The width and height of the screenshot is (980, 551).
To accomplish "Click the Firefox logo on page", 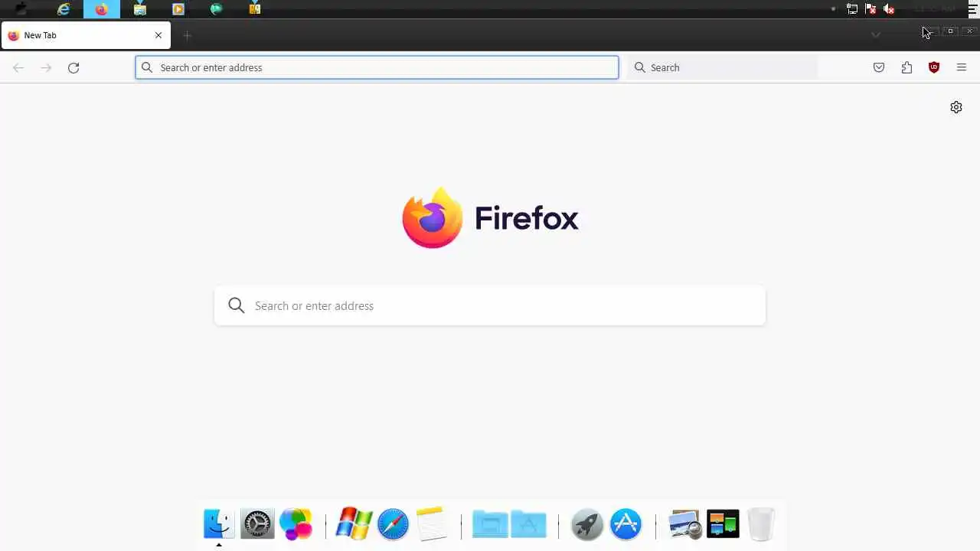I will (x=432, y=217).
